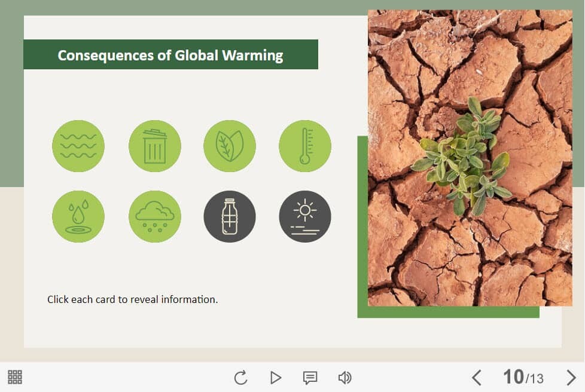Select the snow cloud icon card
The height and width of the screenshot is (392, 585).
154,216
